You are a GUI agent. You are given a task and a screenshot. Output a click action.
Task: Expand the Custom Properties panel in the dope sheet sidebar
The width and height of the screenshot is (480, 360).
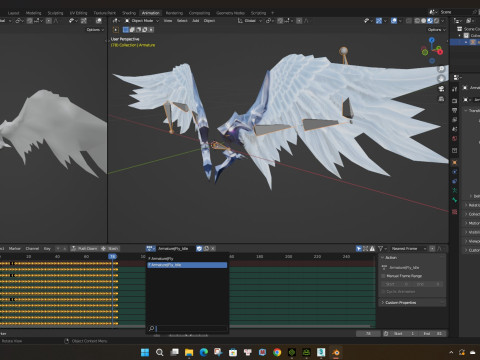point(412,303)
